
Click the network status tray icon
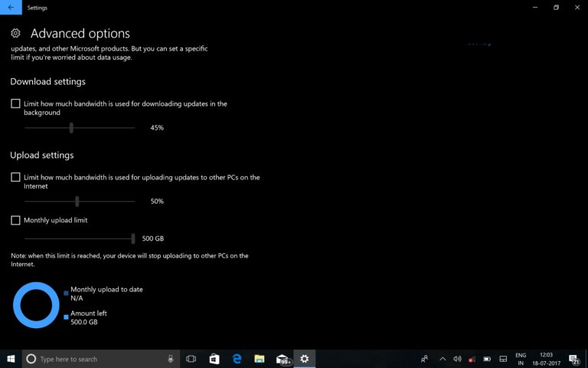472,359
